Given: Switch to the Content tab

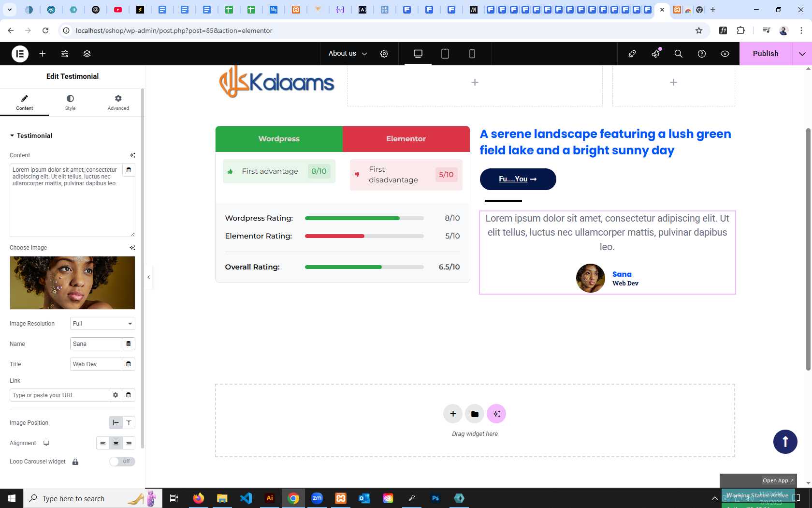Looking at the screenshot, I should coord(24,103).
